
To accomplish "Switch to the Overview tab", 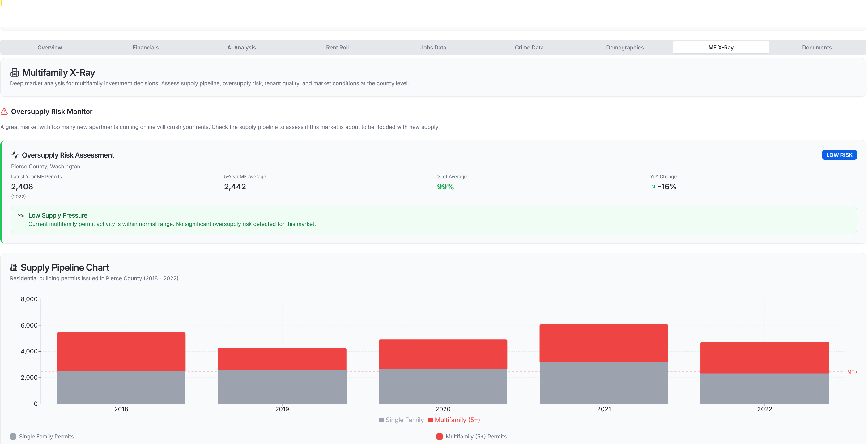I will pyautogui.click(x=49, y=47).
